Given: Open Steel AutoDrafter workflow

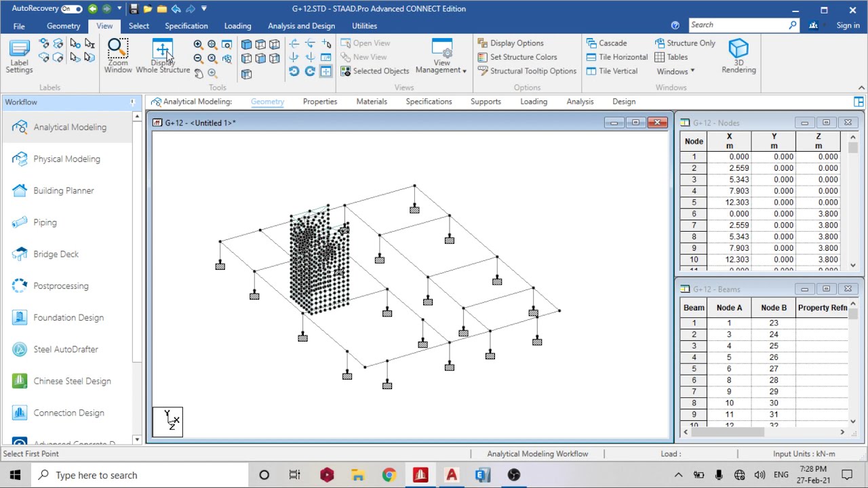Looking at the screenshot, I should click(68, 349).
